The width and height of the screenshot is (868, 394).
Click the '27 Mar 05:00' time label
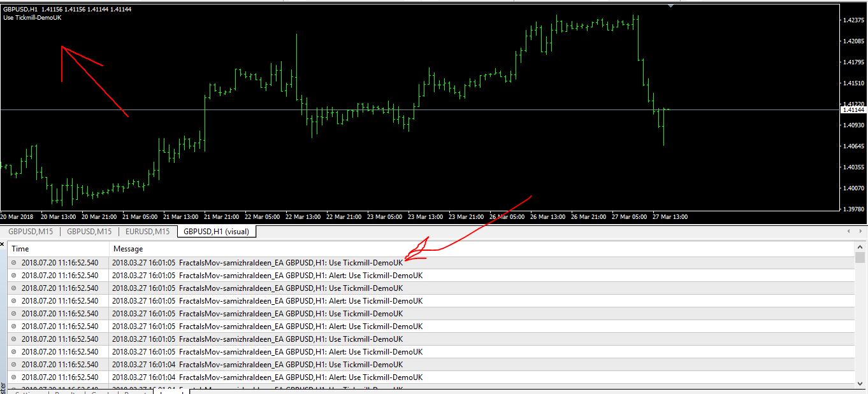(630, 217)
